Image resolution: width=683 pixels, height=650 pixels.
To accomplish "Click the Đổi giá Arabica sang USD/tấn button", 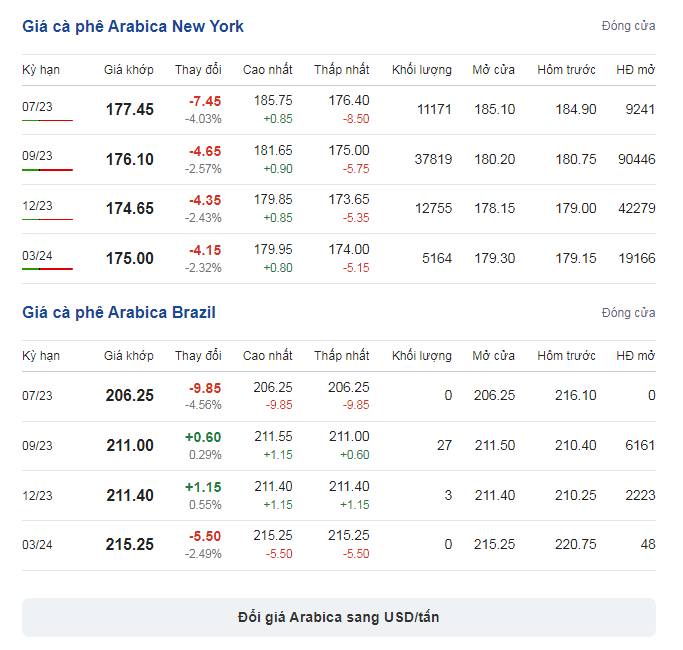I will (338, 617).
